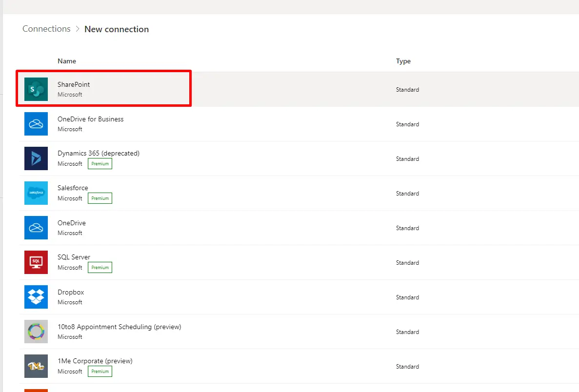The height and width of the screenshot is (392, 579).
Task: Click the breadcrumb chevron separator after Connections
Action: [78, 29]
